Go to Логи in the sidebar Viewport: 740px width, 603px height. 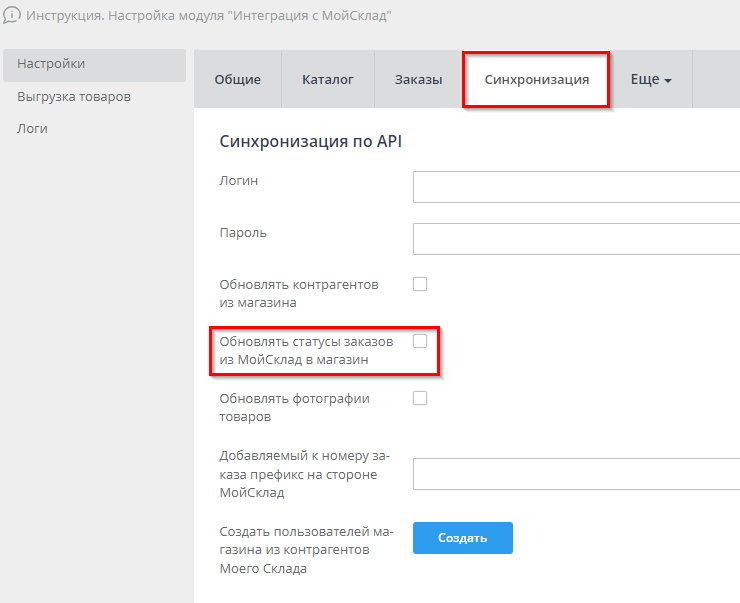click(33, 129)
